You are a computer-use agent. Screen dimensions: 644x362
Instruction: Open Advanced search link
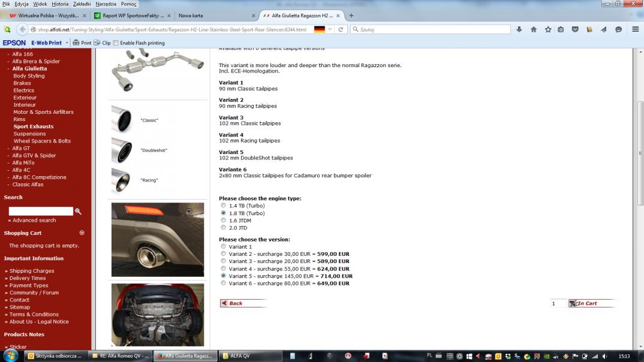tap(34, 221)
